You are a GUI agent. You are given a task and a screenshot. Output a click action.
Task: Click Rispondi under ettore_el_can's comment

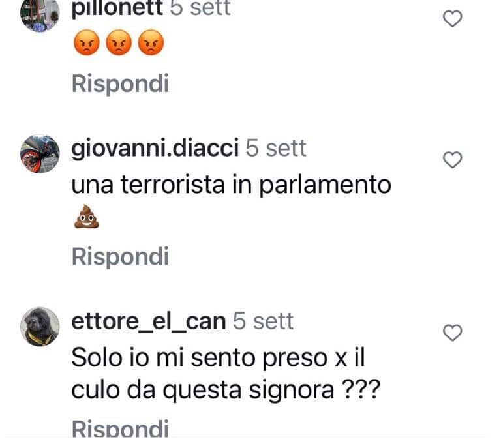(120, 428)
